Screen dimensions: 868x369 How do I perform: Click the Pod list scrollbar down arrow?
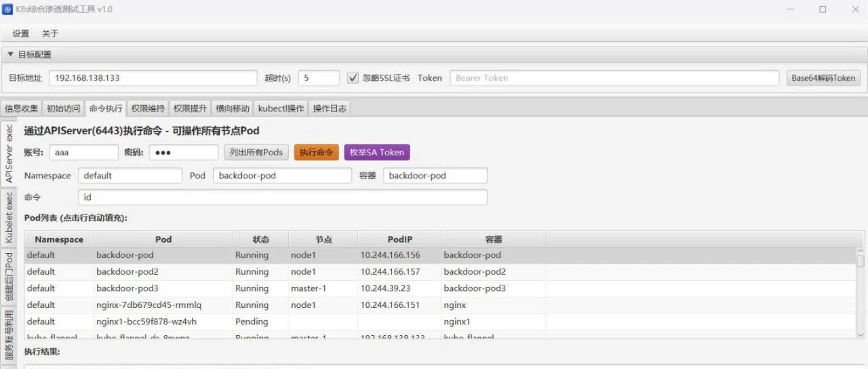point(861,334)
